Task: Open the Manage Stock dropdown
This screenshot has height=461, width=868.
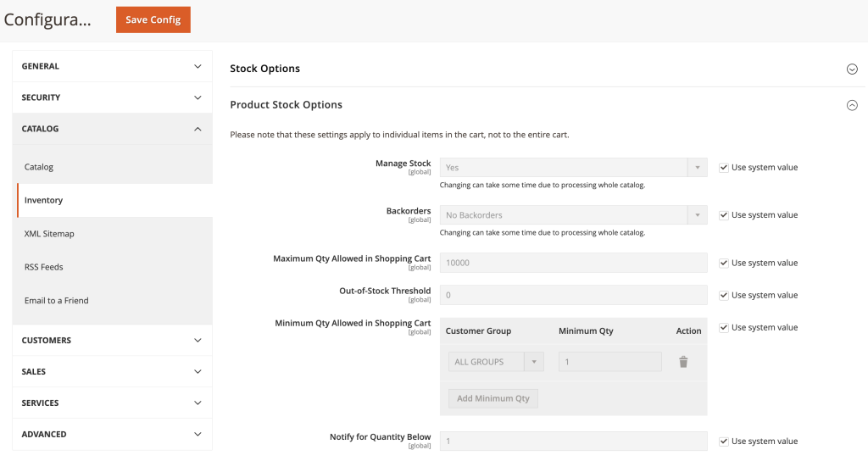Action: pos(573,168)
